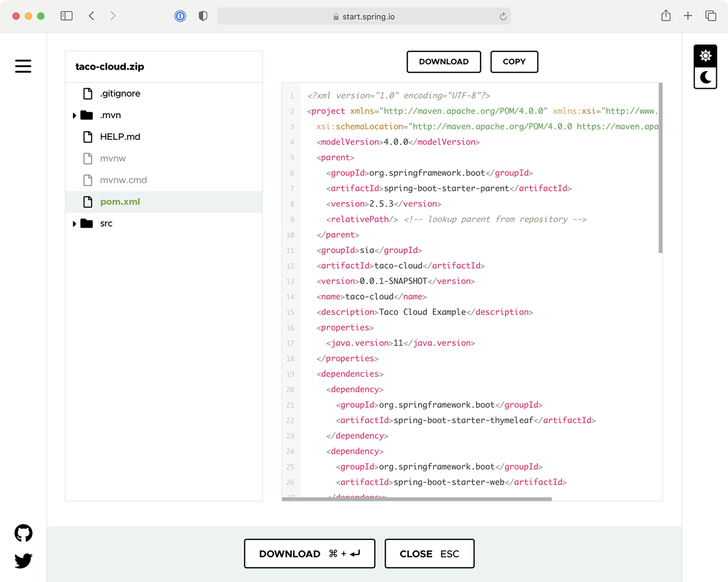
Task: Select HELP.md in the file tree
Action: coord(120,137)
